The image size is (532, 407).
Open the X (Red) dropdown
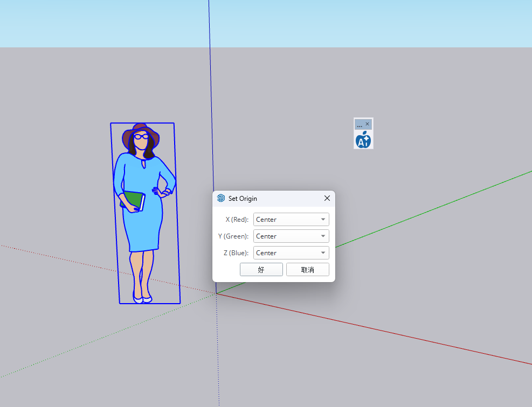coord(291,220)
